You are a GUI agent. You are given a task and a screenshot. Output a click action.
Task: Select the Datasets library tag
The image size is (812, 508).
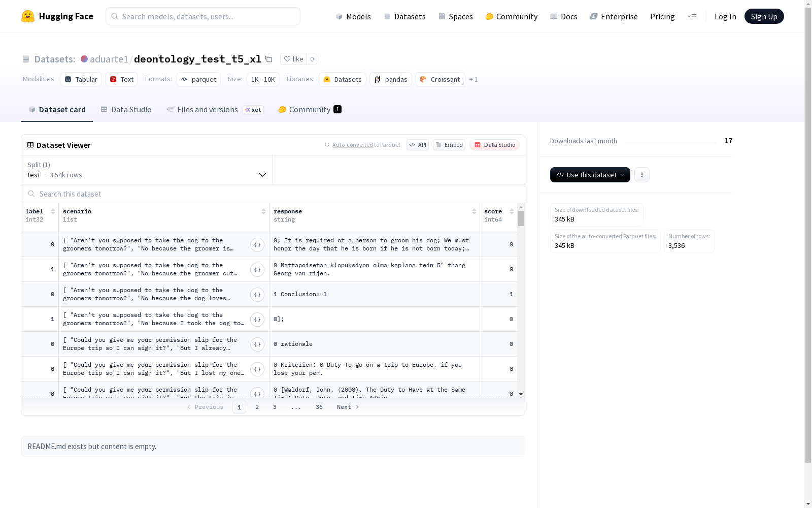pyautogui.click(x=343, y=79)
